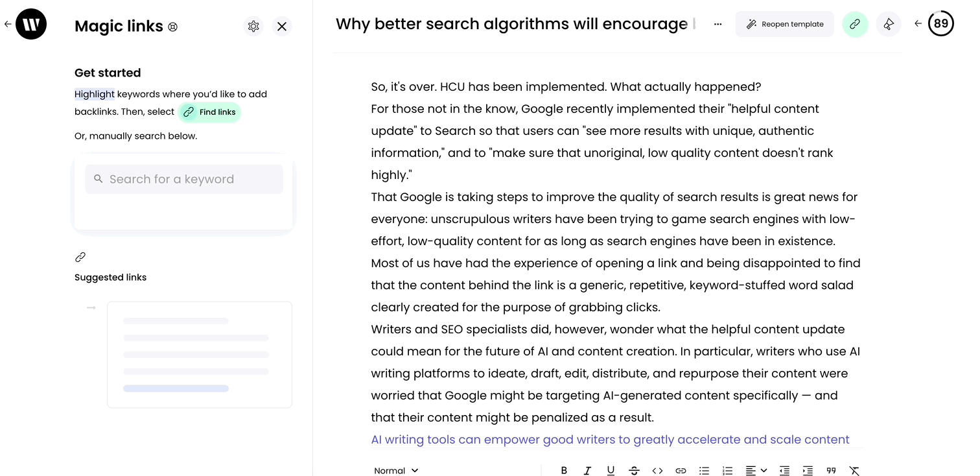The height and width of the screenshot is (476, 980).
Task: Toggle underline formatting
Action: 611,471
